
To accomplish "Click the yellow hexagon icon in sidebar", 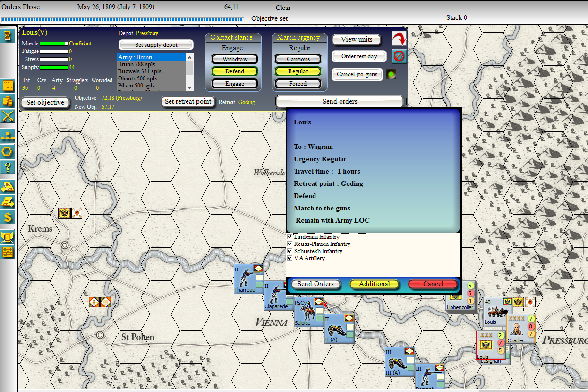I will 8,152.
